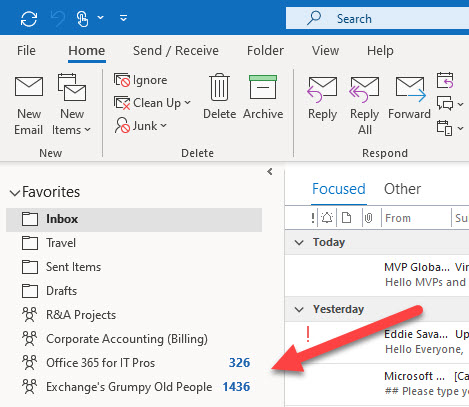Click the unread count 1436

pos(236,387)
